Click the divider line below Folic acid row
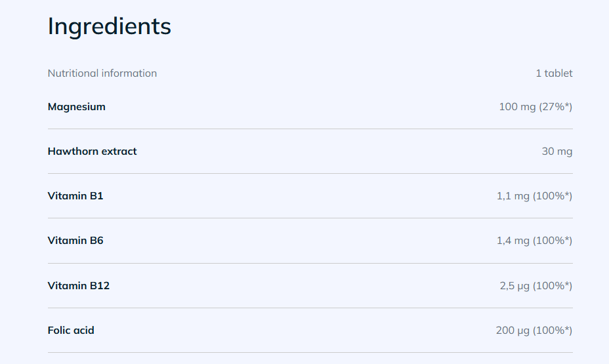 pos(310,353)
